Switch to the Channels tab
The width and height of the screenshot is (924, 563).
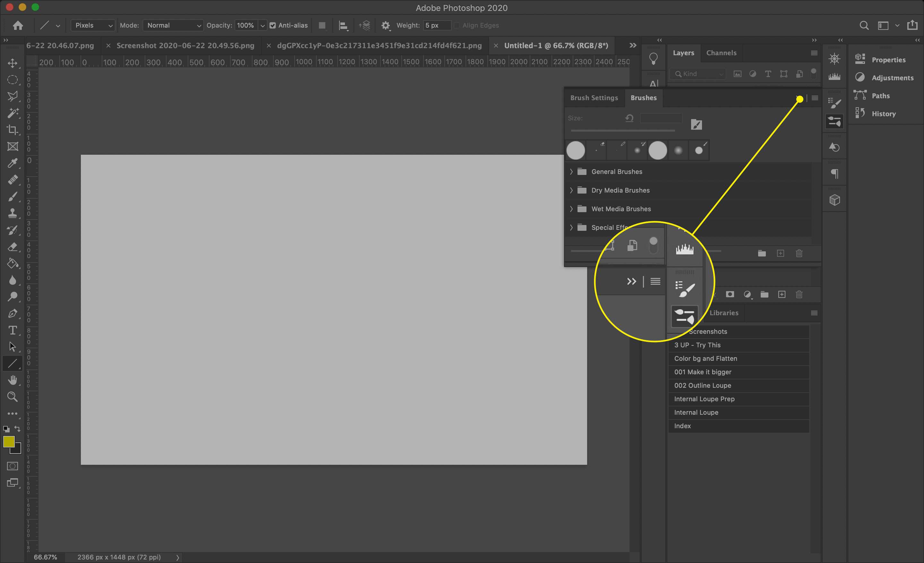[x=721, y=53]
